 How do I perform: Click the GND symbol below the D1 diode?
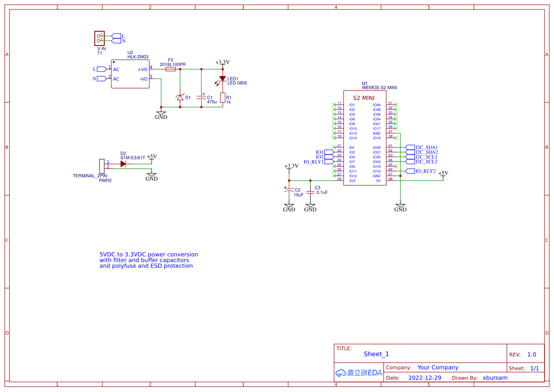pos(161,115)
